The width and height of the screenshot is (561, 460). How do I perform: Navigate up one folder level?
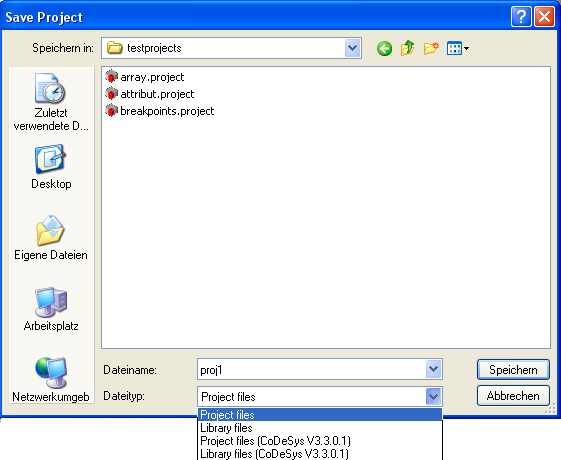pos(408,48)
